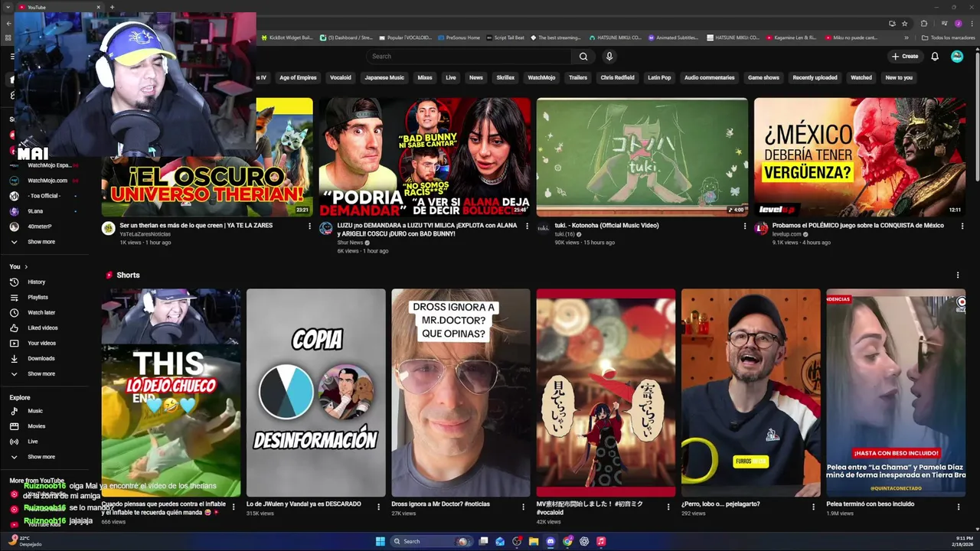Open the notifications bell
Screen dimensions: 980x551
point(935,56)
